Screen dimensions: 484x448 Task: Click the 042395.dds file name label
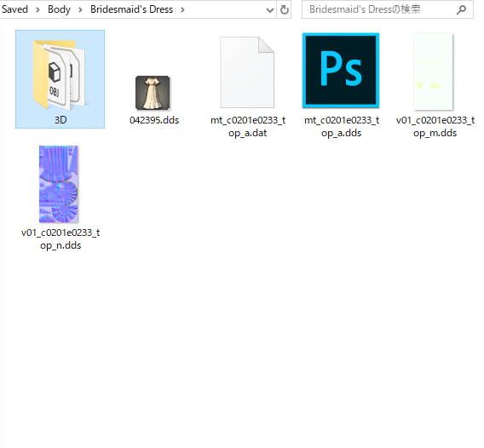click(x=154, y=120)
